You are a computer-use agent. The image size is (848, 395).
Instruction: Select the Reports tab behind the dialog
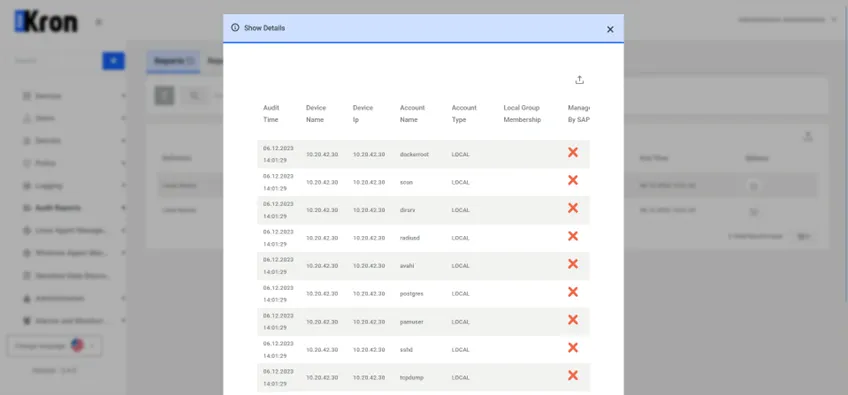pos(173,61)
